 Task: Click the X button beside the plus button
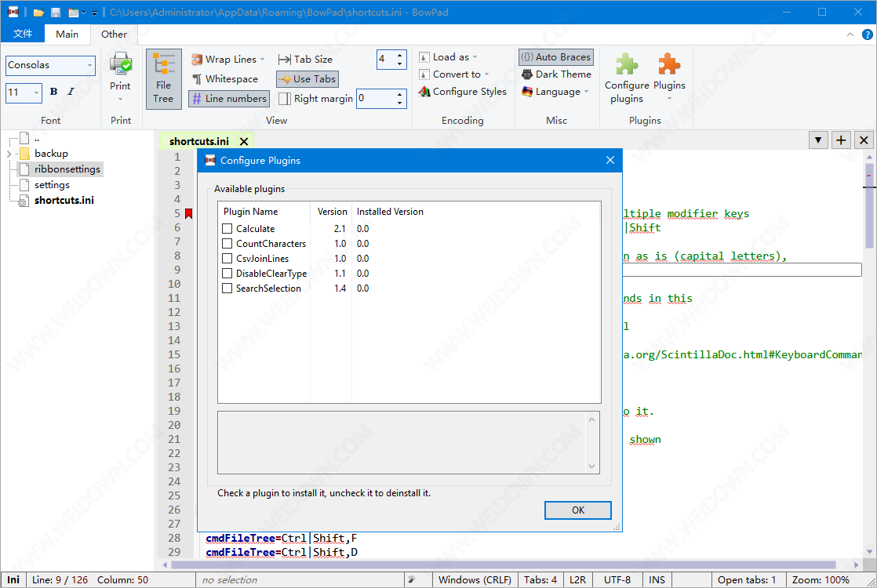coord(864,140)
